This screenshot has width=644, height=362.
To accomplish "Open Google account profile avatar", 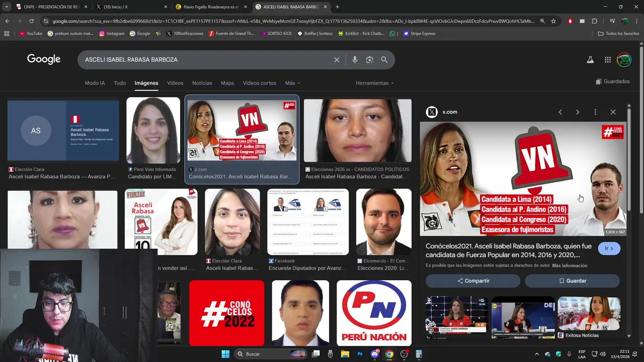I will [624, 60].
